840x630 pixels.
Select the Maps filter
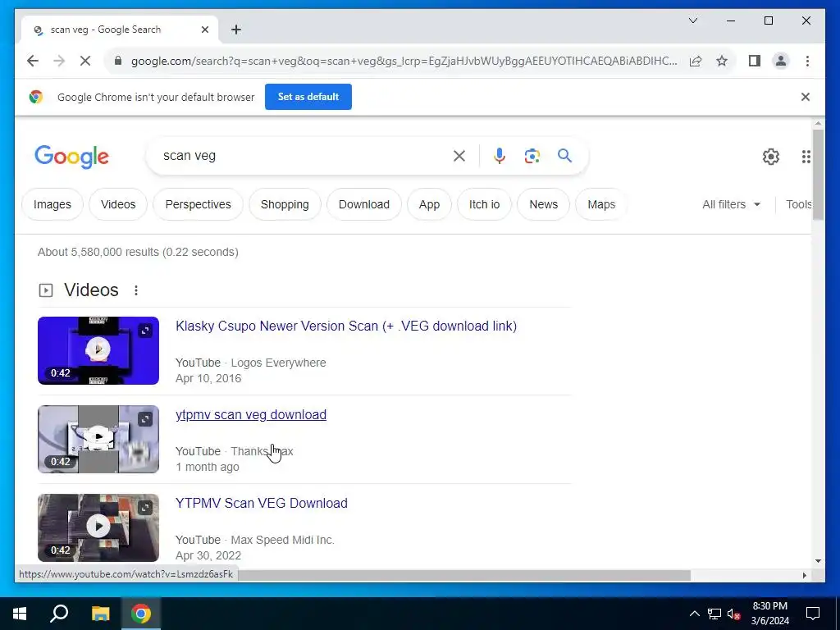point(601,204)
